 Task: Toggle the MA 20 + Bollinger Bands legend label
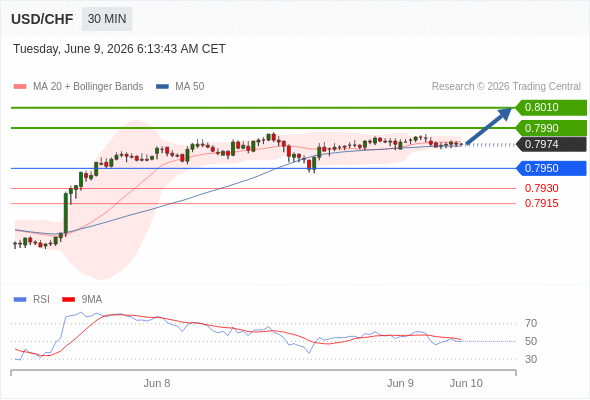[88, 87]
